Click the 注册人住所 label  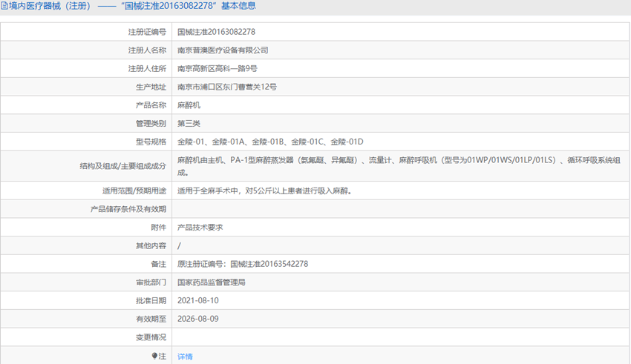click(147, 69)
